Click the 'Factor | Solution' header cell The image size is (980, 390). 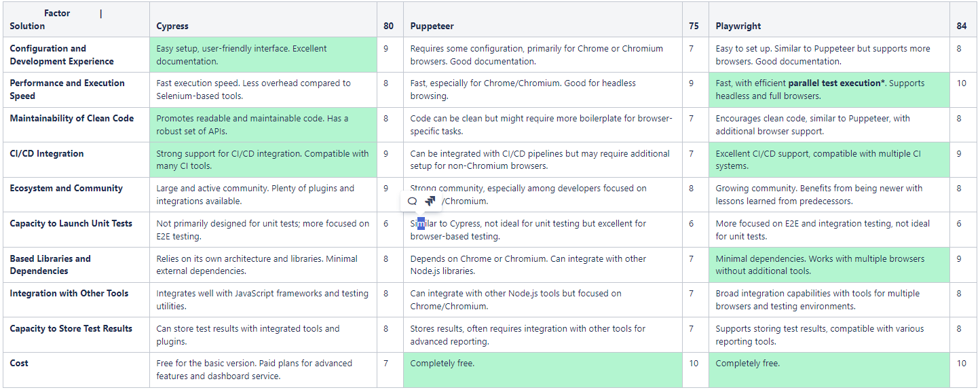click(x=56, y=20)
